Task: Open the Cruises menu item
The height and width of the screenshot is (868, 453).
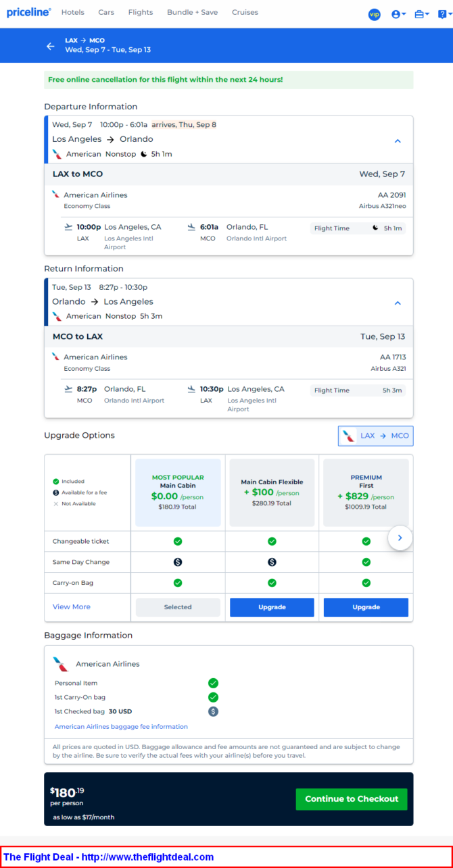Action: [245, 12]
